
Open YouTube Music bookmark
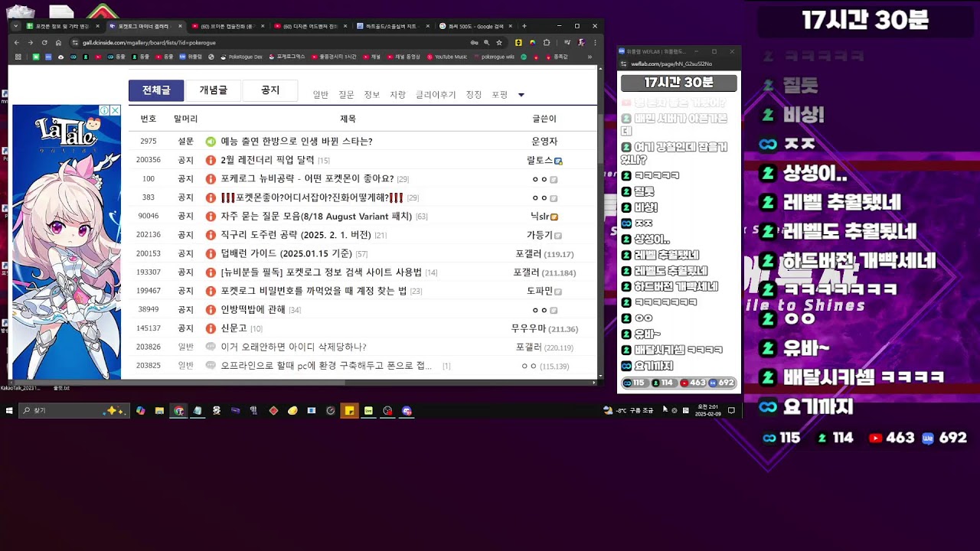click(446, 57)
